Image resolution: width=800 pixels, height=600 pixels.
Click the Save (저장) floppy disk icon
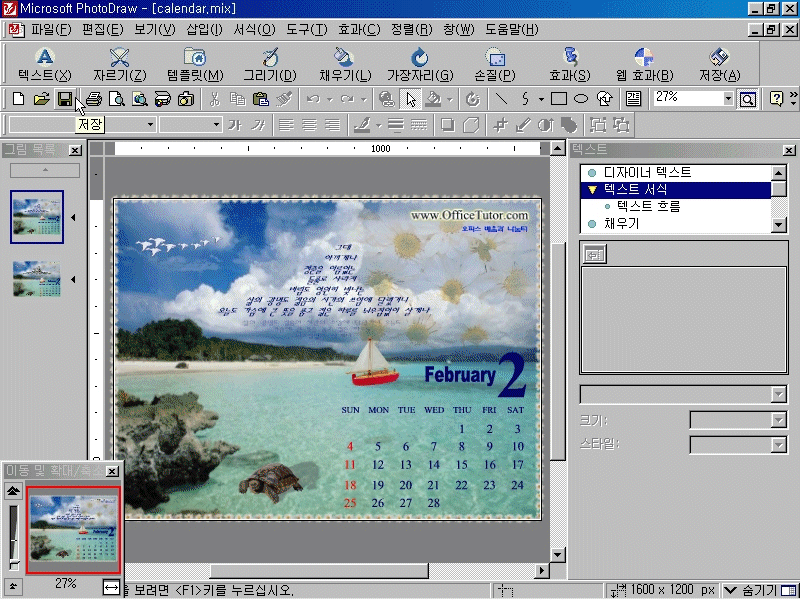point(65,98)
